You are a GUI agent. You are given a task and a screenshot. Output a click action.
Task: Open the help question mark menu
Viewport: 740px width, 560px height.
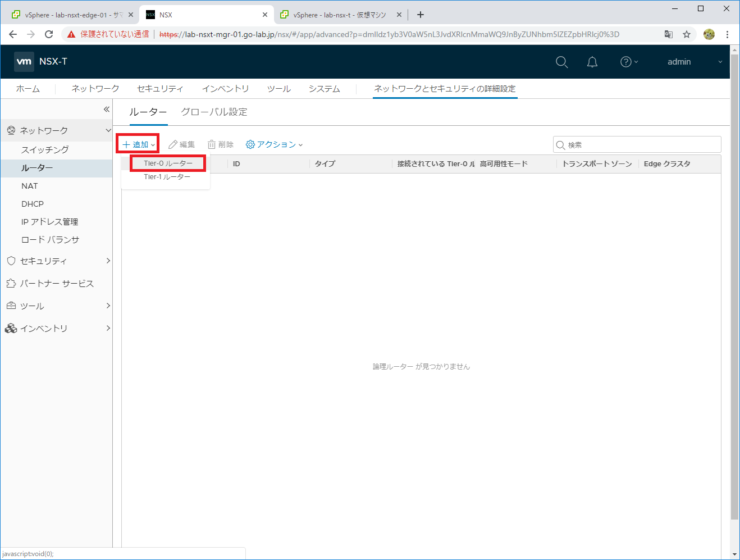tap(629, 62)
